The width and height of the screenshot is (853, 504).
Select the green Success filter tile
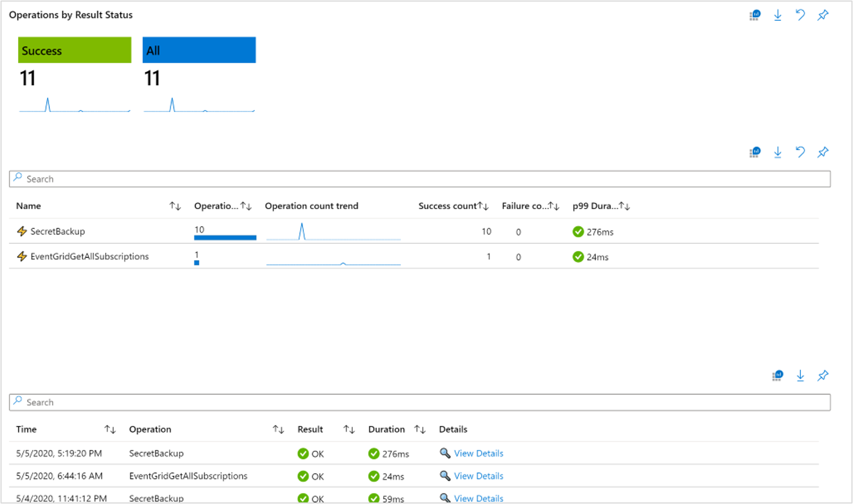pos(74,50)
